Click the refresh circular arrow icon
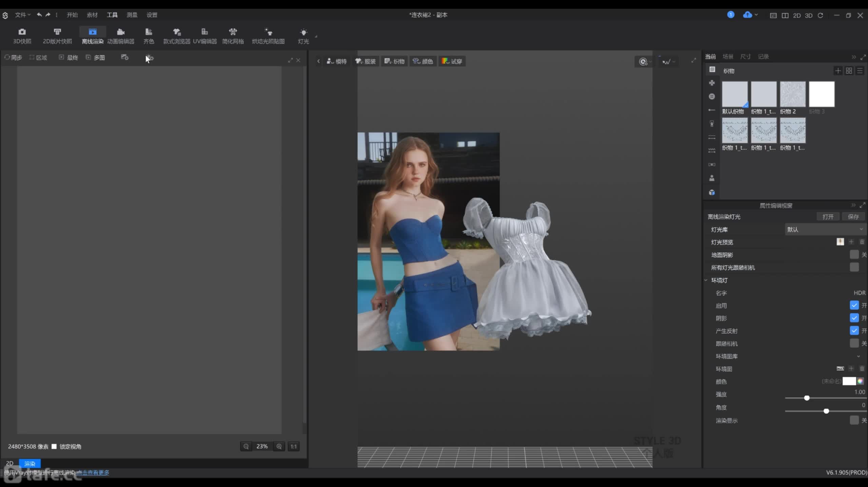 [x=821, y=15]
